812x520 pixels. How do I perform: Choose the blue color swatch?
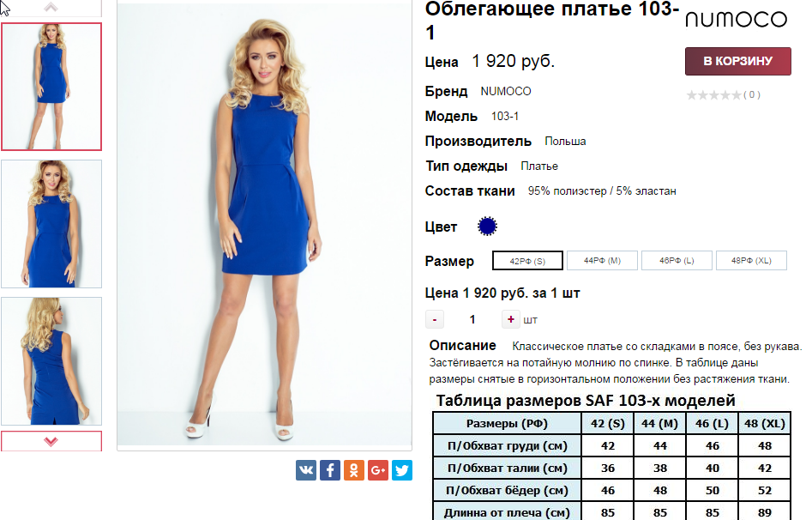pyautogui.click(x=487, y=227)
